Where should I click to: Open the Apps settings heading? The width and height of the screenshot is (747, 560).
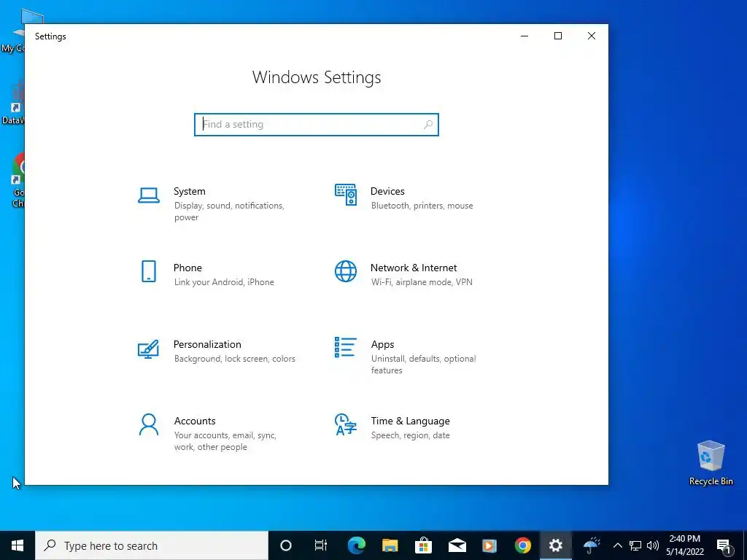point(382,344)
